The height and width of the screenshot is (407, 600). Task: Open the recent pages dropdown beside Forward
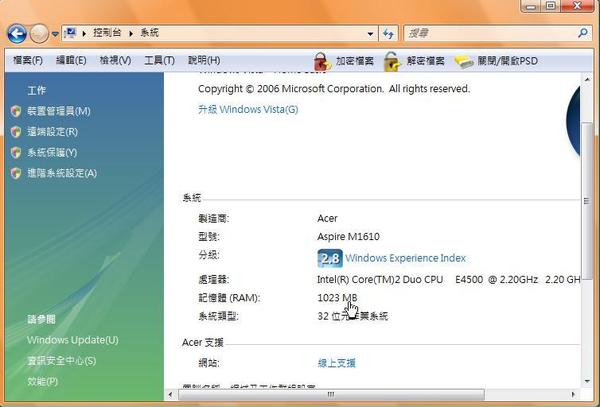tap(55, 34)
